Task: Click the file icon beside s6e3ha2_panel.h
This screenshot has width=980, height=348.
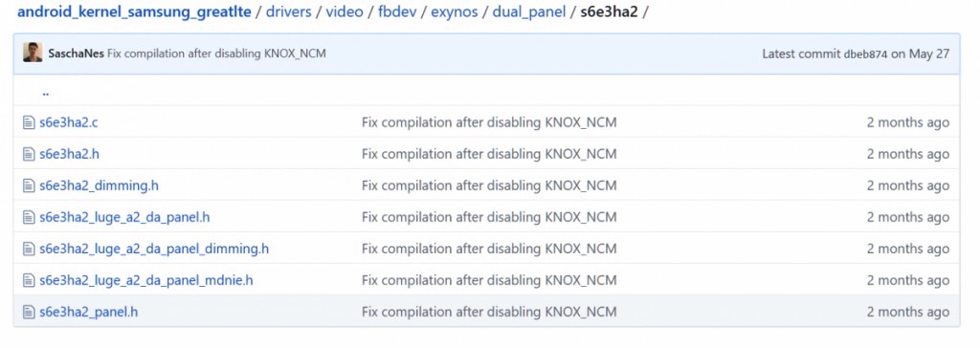Action: (28, 312)
